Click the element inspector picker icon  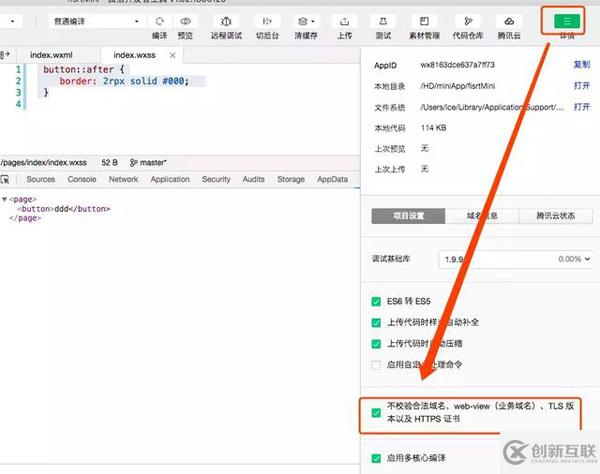pyautogui.click(x=5, y=179)
